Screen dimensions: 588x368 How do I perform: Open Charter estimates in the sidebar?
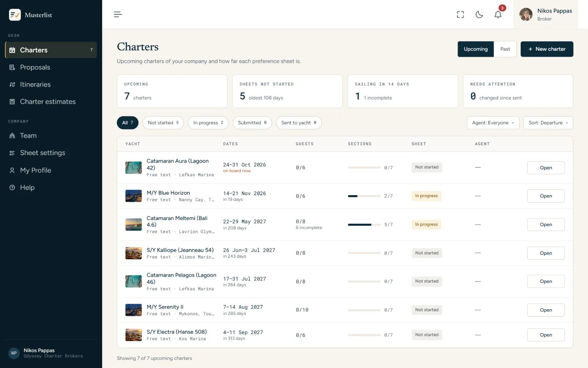[x=51, y=102]
